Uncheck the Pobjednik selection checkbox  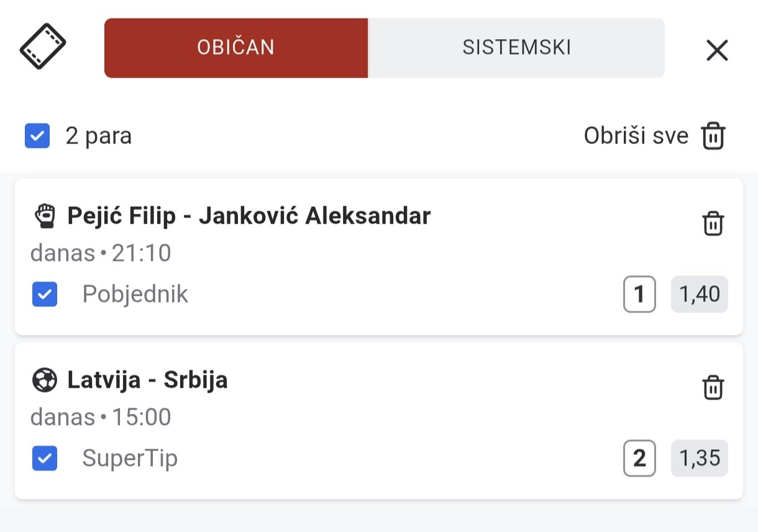(45, 295)
